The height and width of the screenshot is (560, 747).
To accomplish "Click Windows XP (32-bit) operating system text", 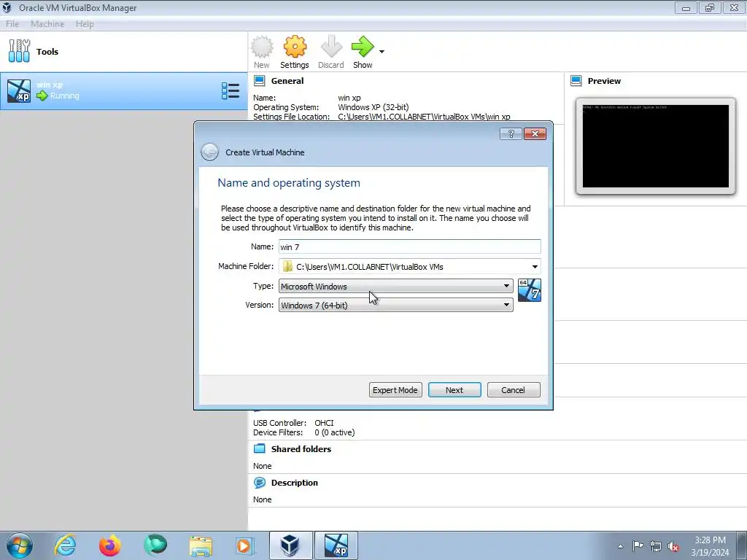I will 373,107.
